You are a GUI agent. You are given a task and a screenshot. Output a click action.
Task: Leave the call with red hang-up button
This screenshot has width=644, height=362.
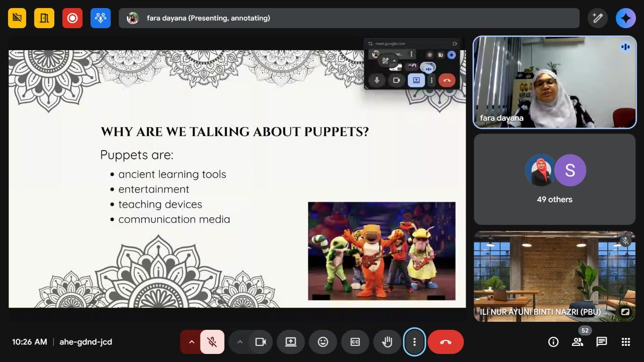pyautogui.click(x=446, y=342)
